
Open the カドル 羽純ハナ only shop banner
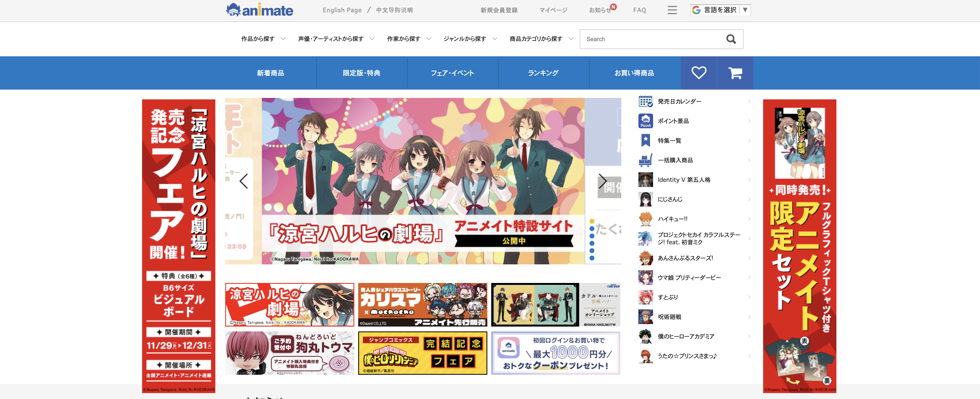point(556,305)
